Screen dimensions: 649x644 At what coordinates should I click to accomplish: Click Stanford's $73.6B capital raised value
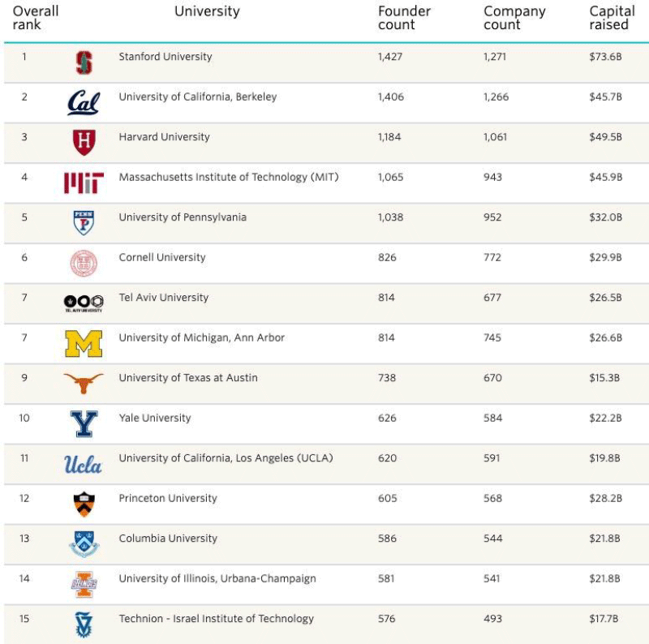click(605, 57)
